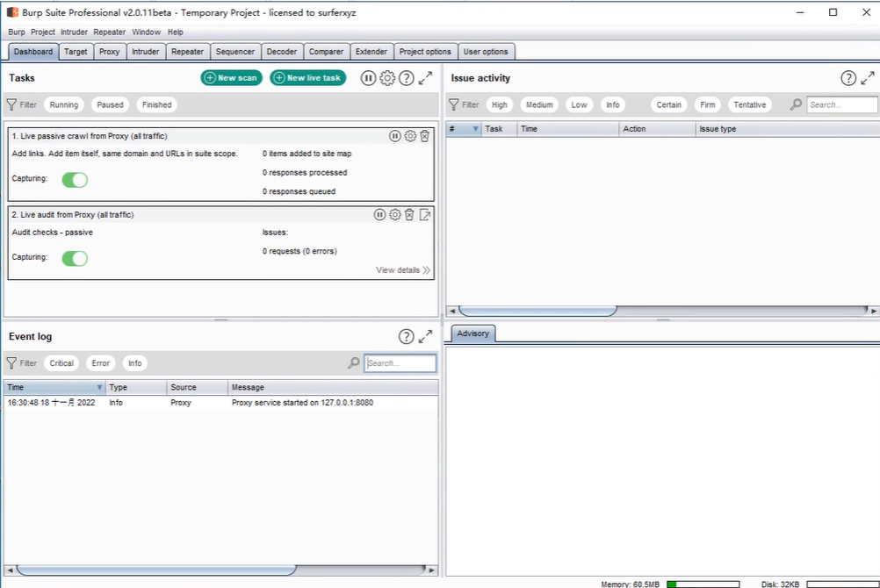Open the Intruder menu in menu bar
Image resolution: width=880 pixels, height=588 pixels.
click(x=74, y=32)
